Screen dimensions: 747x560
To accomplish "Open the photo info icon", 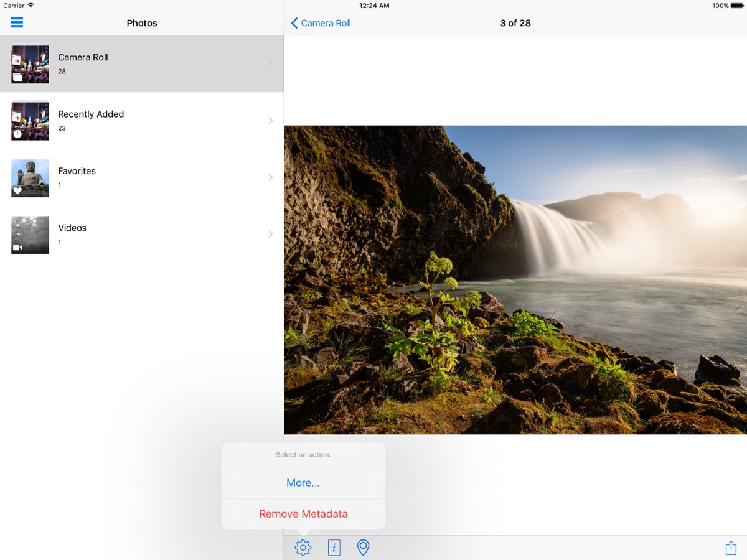I will click(334, 548).
